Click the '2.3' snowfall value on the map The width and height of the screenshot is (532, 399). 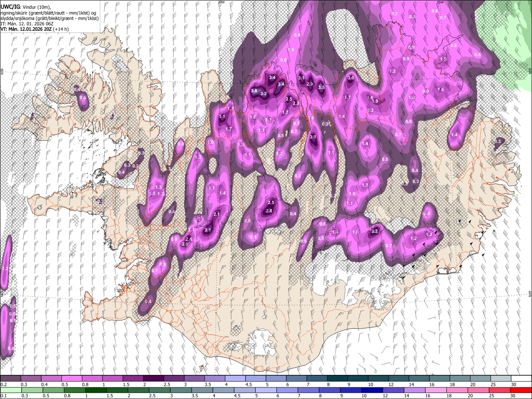coord(296,103)
